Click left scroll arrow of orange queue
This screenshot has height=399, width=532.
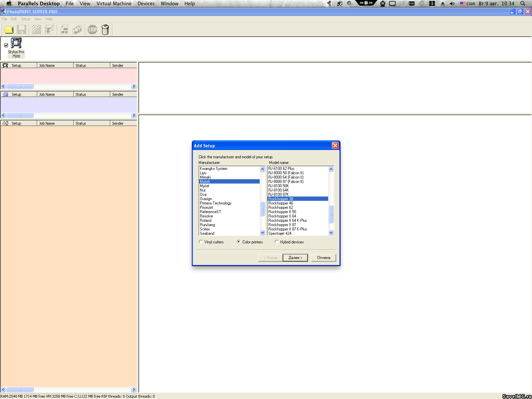click(x=3, y=389)
